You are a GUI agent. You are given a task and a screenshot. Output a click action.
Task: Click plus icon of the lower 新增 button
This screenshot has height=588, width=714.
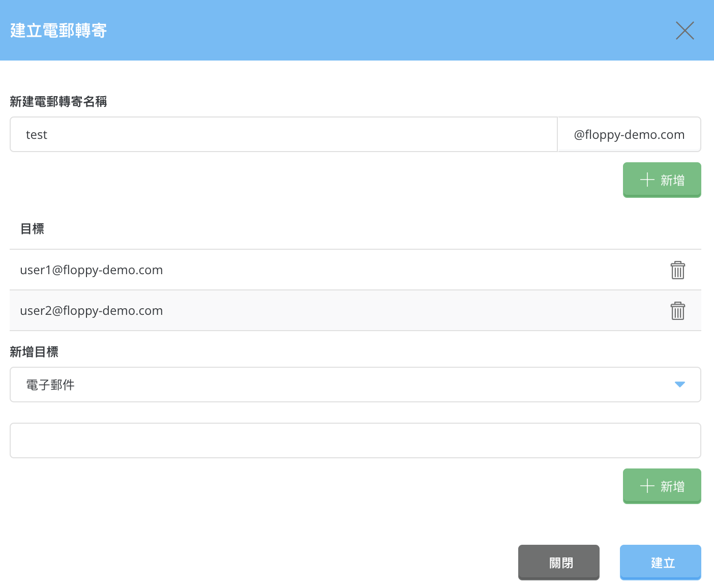647,486
